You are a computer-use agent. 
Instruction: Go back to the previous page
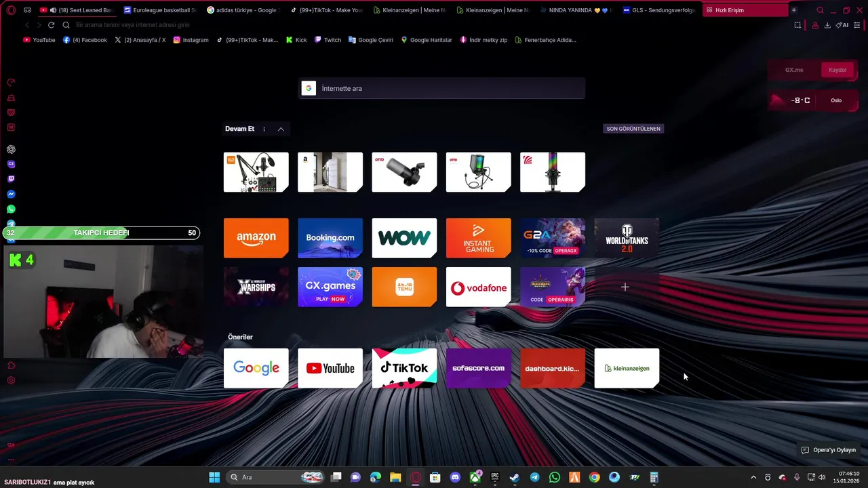(x=27, y=25)
